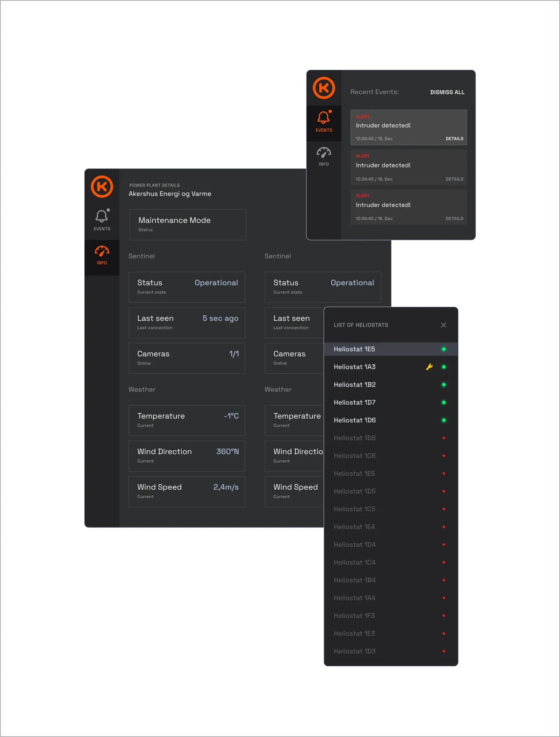560x737 pixels.
Task: Close the List of Heliostats panel
Action: tap(444, 325)
